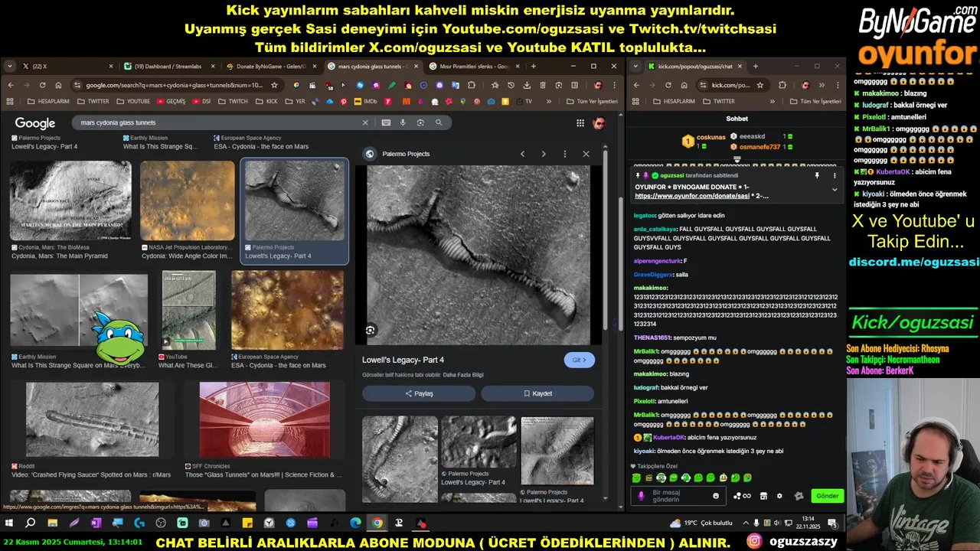This screenshot has width=980, height=551.
Task: Show hidden bookmarks overflow in Google window
Action: coord(547,101)
